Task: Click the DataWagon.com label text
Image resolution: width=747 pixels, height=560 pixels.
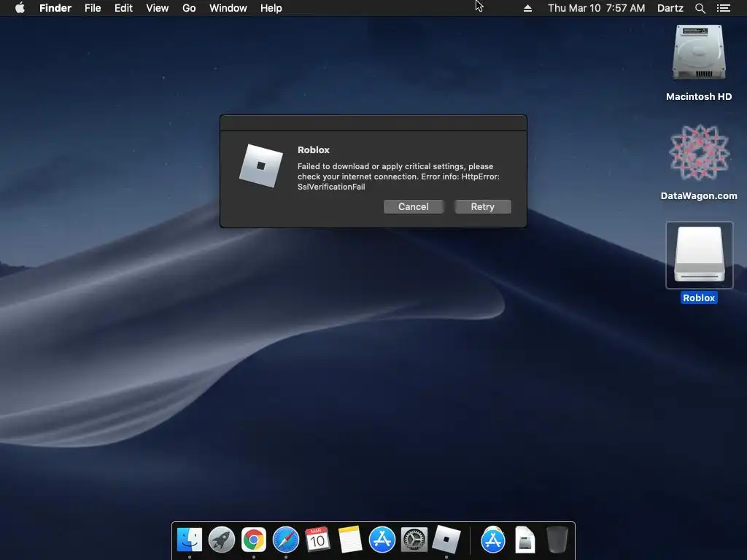Action: click(699, 195)
